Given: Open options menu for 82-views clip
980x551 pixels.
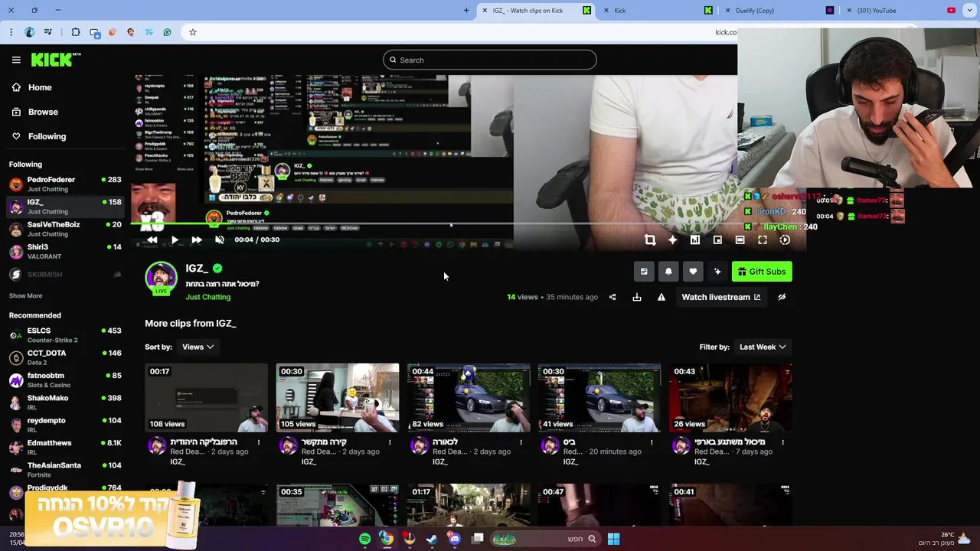Looking at the screenshot, I should click(x=521, y=442).
